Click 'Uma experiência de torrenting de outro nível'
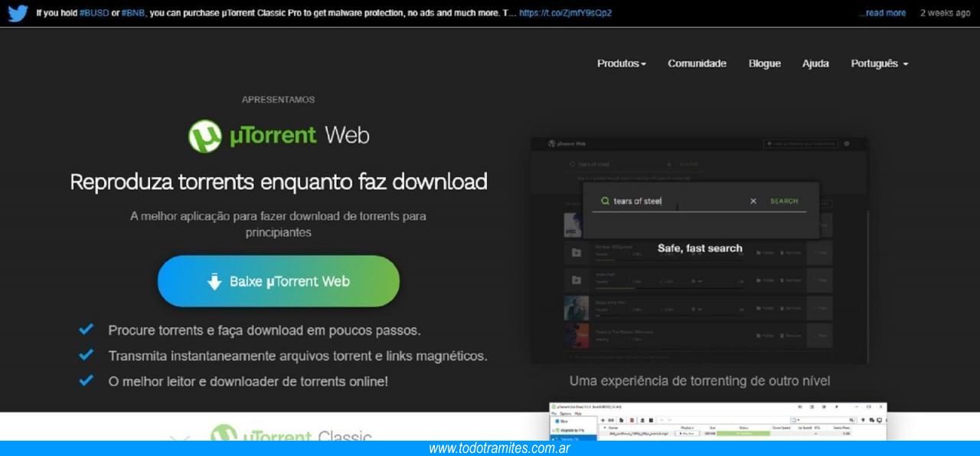Screen dimensions: 980x456 [700, 381]
